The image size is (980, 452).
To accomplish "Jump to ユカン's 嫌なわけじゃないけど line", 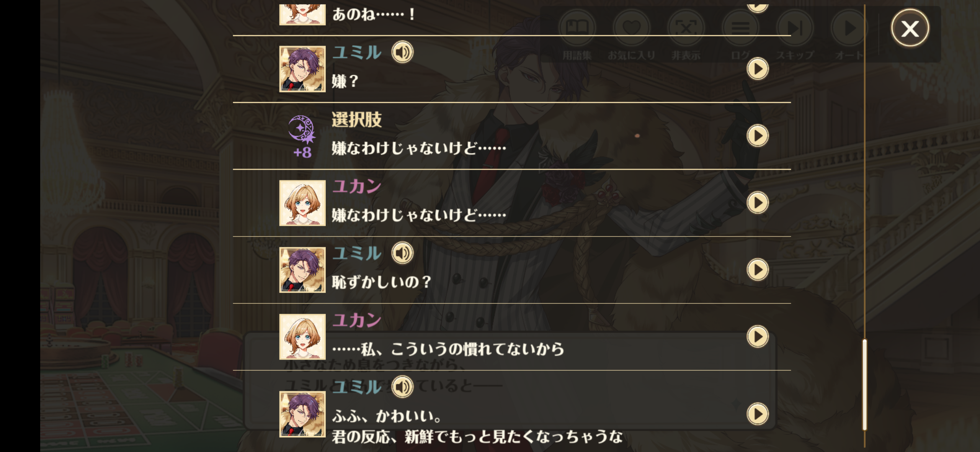I will point(758,203).
